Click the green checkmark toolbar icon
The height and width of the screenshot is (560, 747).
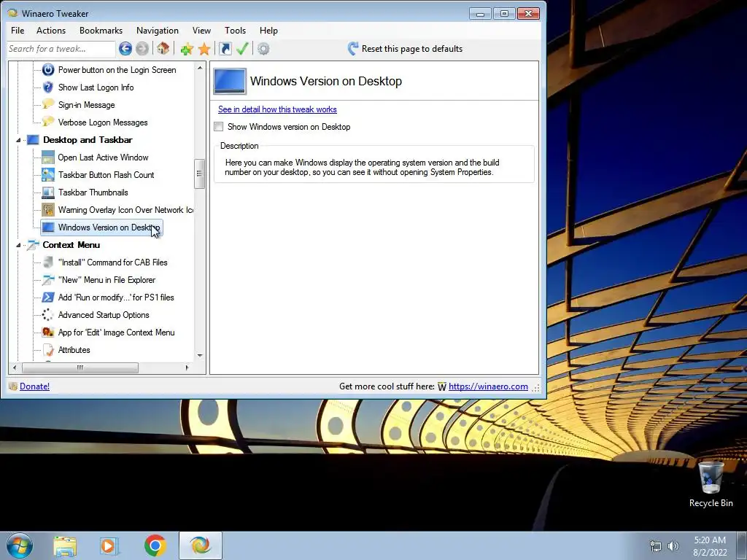click(x=242, y=49)
